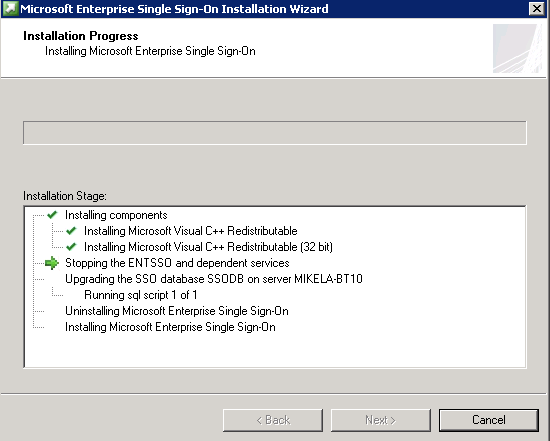
Task: Select the Visual C++ Redistributable (32 bit) item
Action: (x=208, y=247)
